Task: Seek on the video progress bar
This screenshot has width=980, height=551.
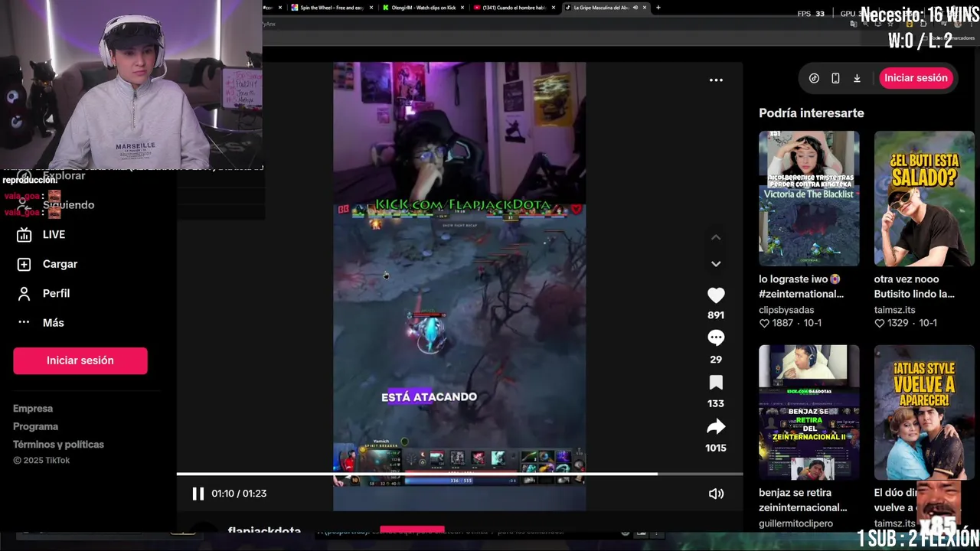Action: tap(459, 474)
